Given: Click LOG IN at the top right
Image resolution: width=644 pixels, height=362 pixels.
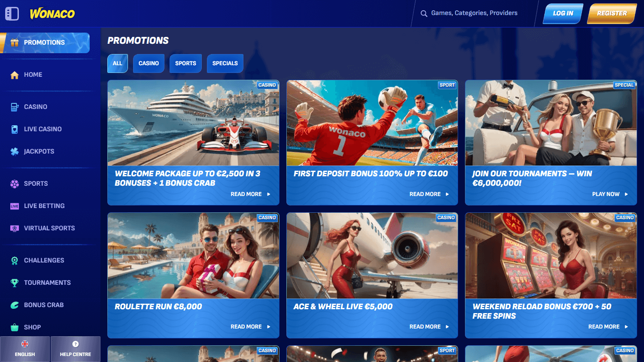Looking at the screenshot, I should click(562, 13).
